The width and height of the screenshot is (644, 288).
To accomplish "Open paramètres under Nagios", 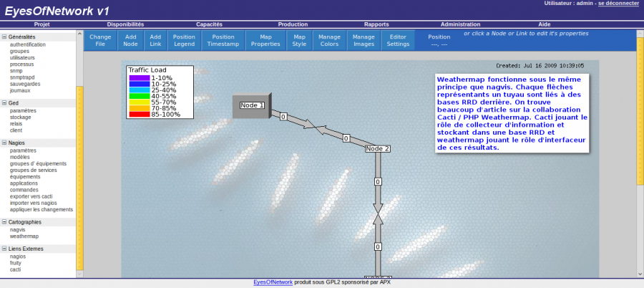I will click(x=23, y=150).
